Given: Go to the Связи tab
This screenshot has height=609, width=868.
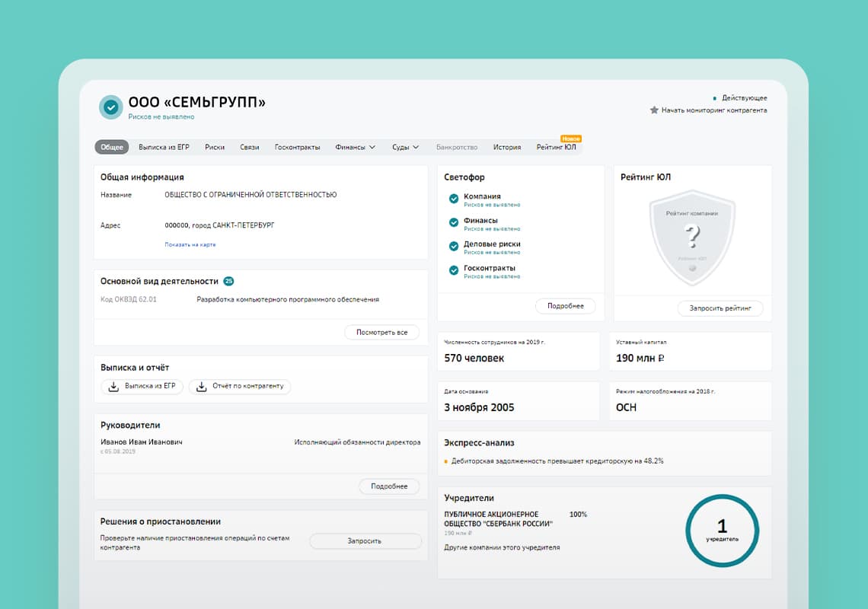Looking at the screenshot, I should point(250,147).
